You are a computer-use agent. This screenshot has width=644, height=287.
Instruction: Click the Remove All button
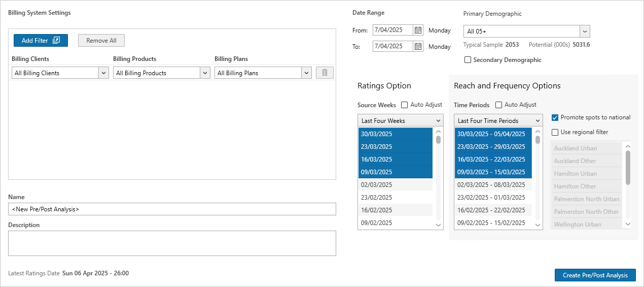point(101,41)
